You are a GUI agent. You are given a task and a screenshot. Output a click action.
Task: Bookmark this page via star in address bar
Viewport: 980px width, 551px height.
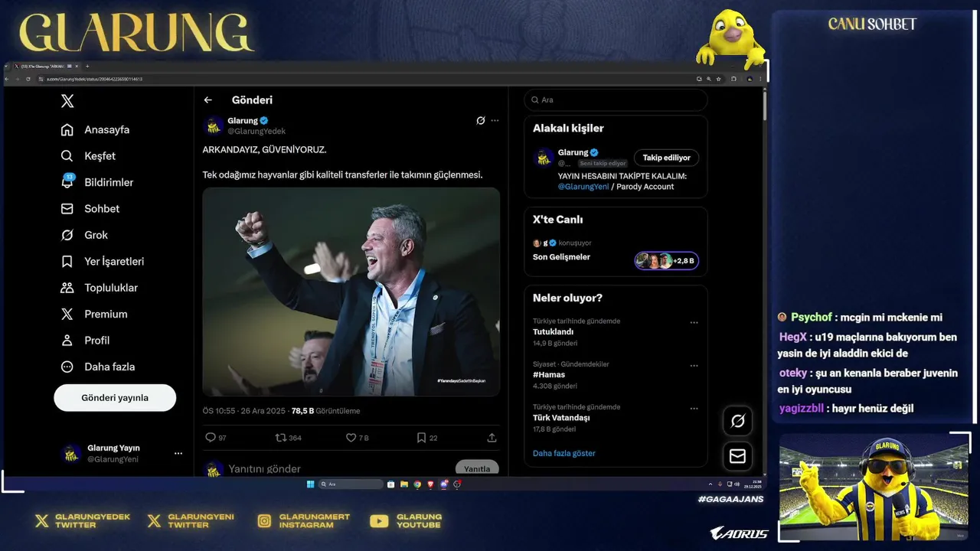coord(719,79)
